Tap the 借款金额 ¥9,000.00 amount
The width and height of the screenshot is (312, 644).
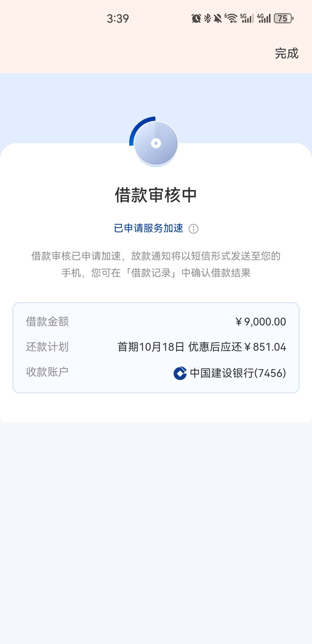[261, 322]
